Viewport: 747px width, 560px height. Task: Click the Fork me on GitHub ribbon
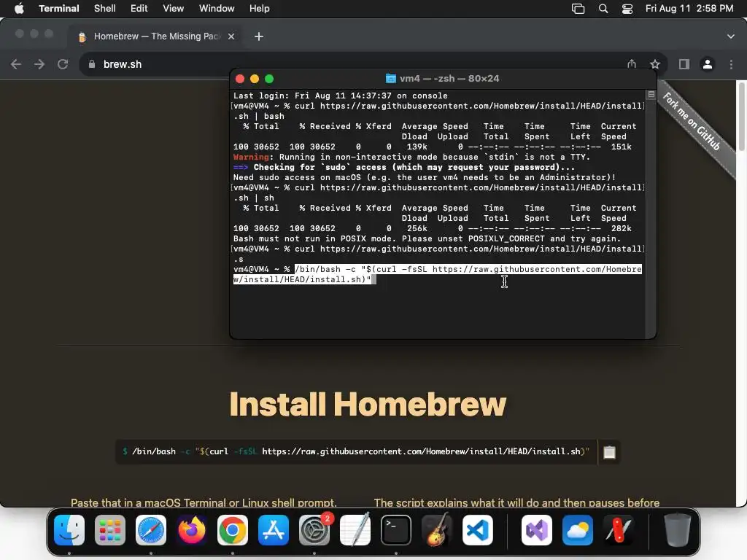pos(692,122)
